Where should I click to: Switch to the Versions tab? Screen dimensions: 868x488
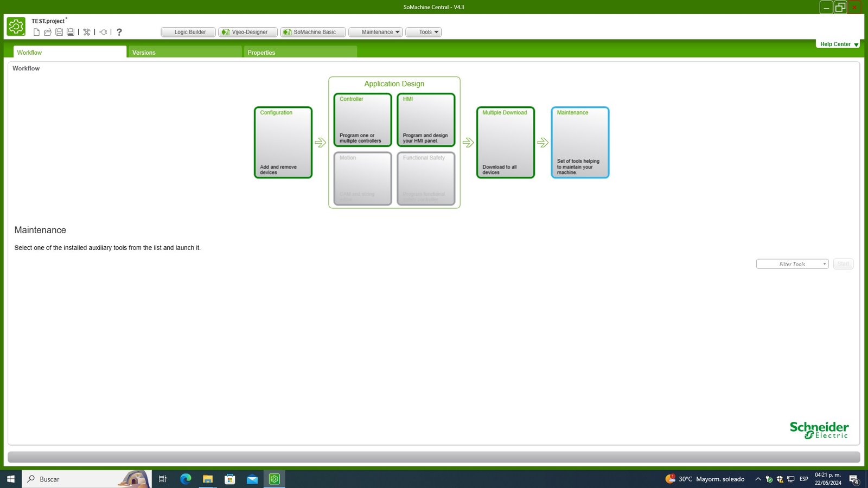click(x=185, y=52)
